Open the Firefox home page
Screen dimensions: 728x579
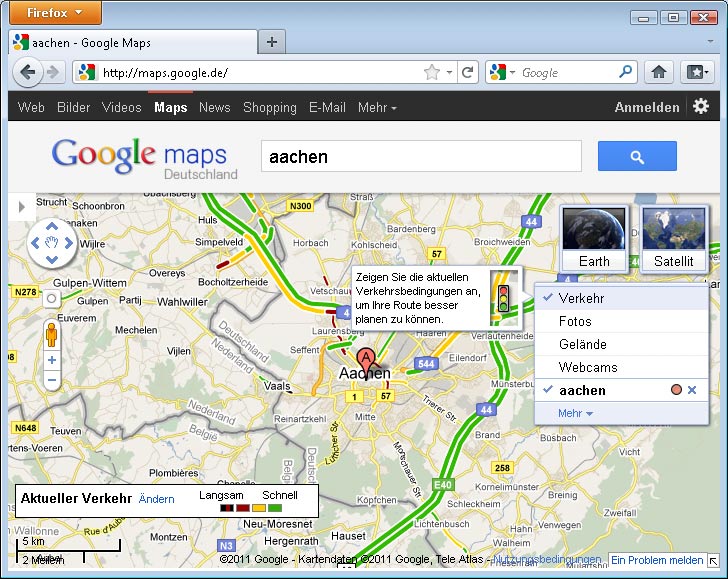pyautogui.click(x=658, y=72)
